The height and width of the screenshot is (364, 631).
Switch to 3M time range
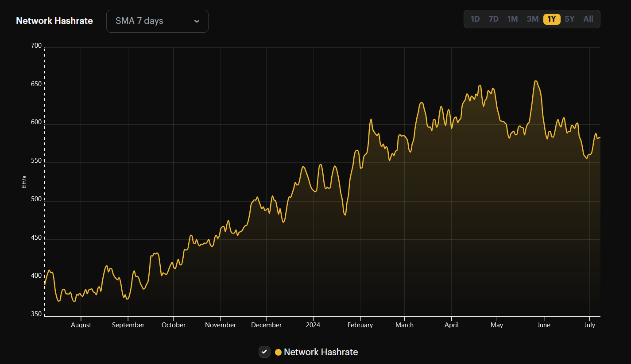[x=532, y=19]
